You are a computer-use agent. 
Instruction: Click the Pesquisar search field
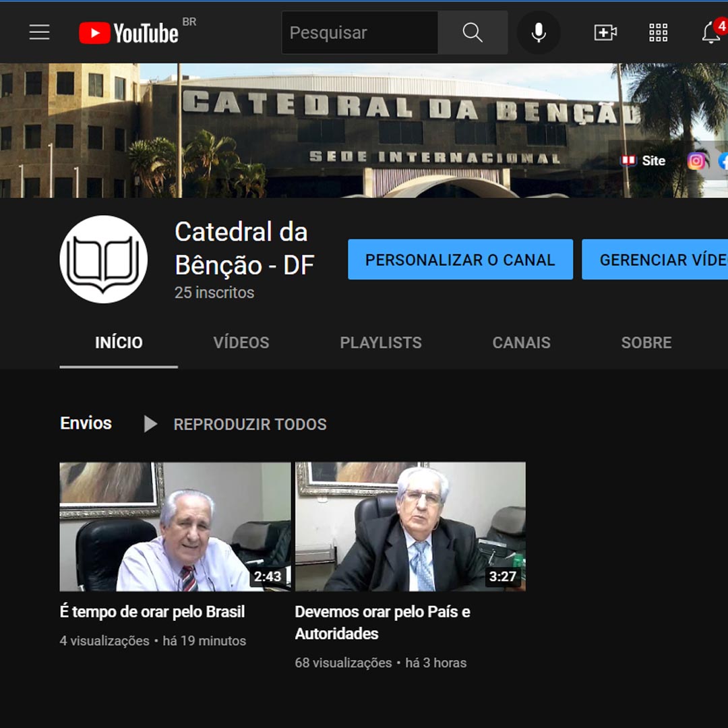(360, 32)
